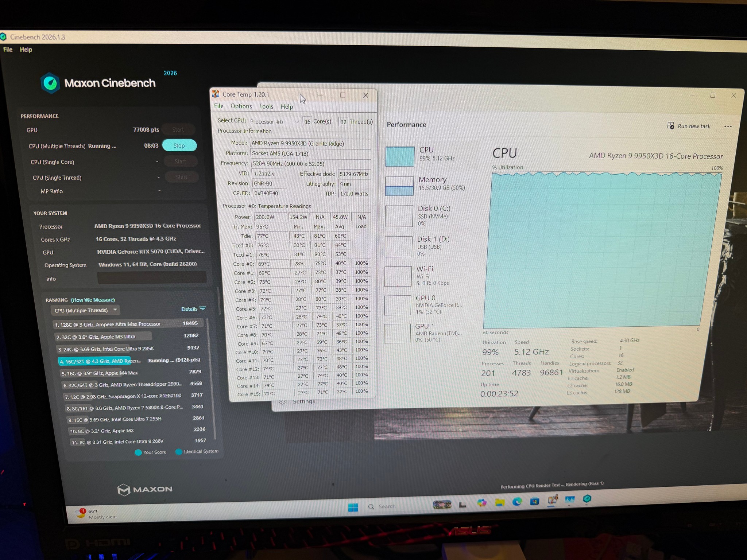The height and width of the screenshot is (560, 747).
Task: Select the Apple M3 Ultra ranking row
Action: (127, 336)
